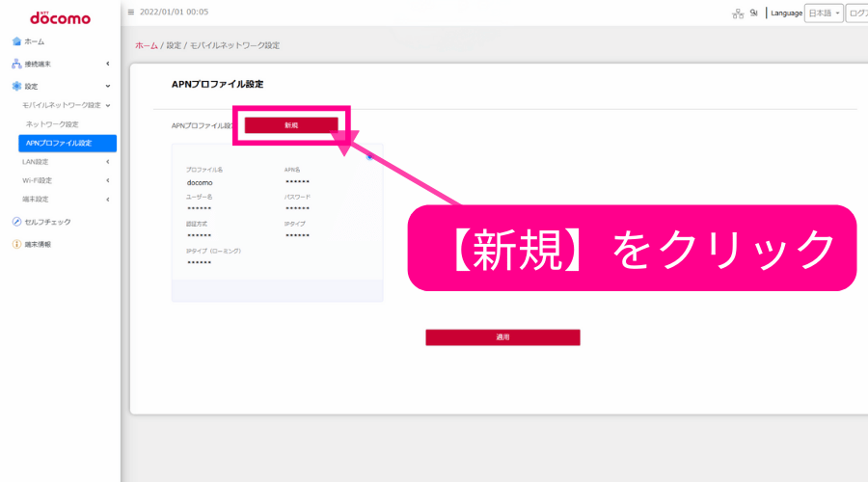
Task: Expand the LAN設定 chevron
Action: pyautogui.click(x=107, y=162)
